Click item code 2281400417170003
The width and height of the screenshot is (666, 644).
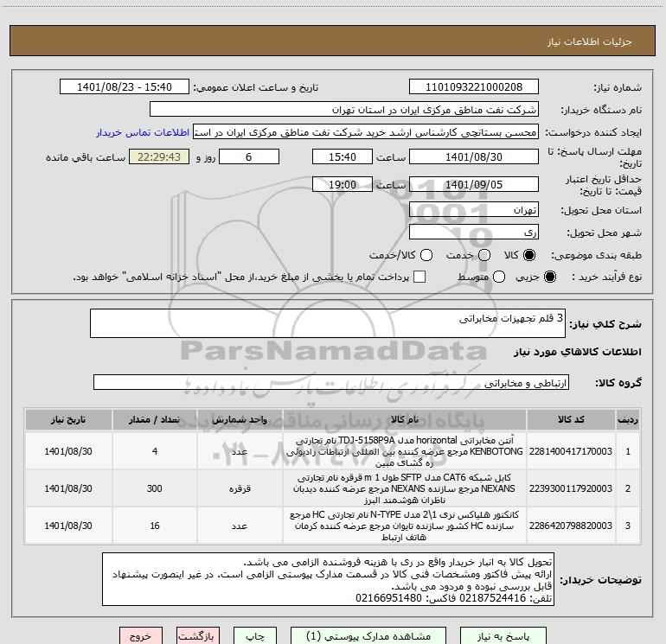tap(571, 451)
